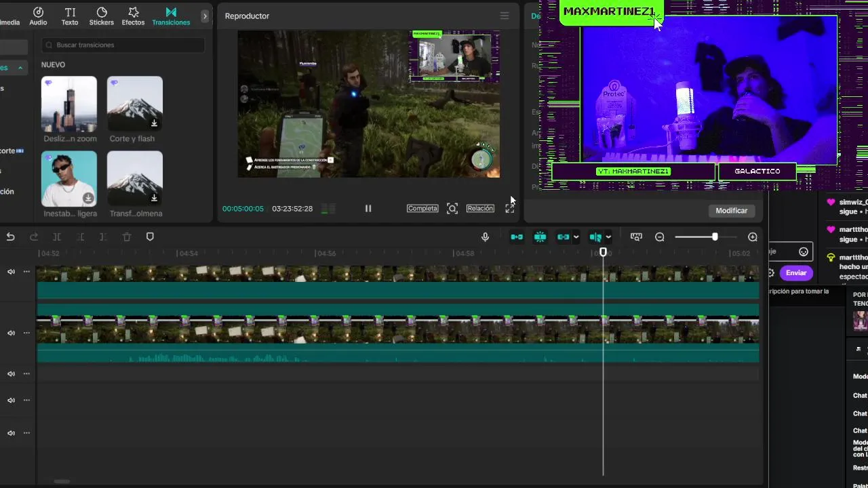
Task: Open the player zoom-scan icon
Action: point(452,208)
